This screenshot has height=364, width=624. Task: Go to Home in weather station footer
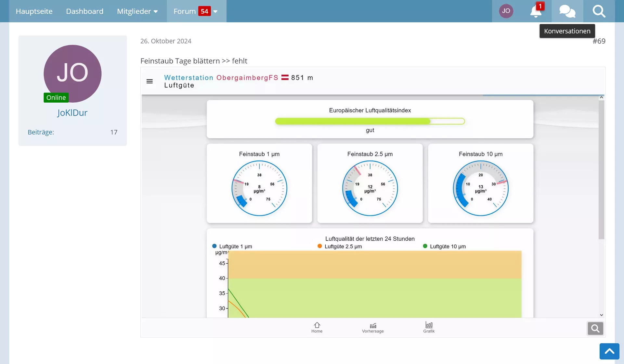pos(317,327)
